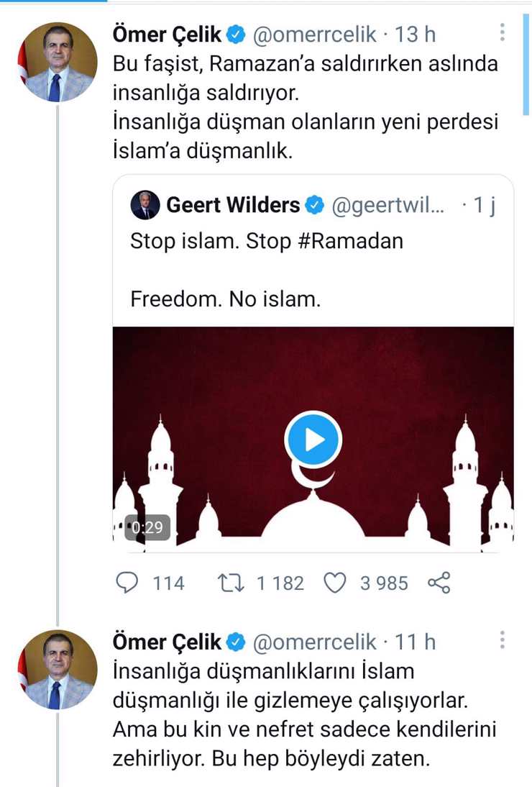Open the Geert Wilders name link
The image size is (532, 787).
click(x=233, y=206)
